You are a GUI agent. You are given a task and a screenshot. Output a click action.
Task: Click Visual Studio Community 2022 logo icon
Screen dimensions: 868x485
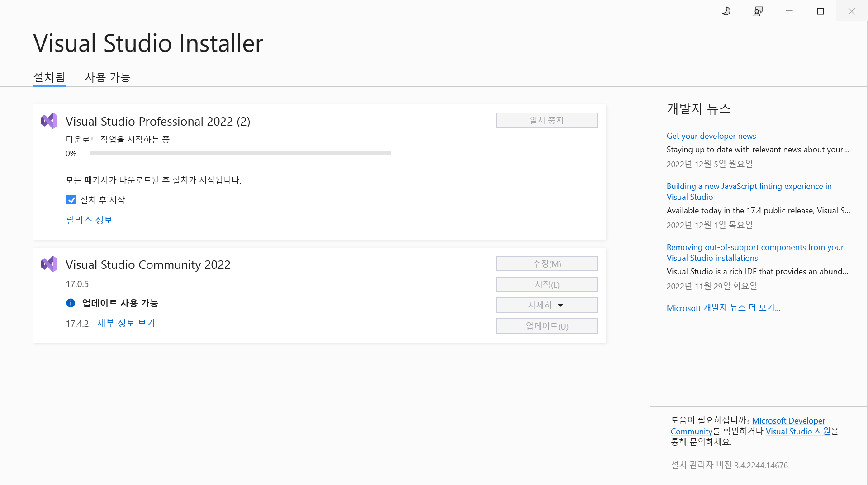coord(49,264)
